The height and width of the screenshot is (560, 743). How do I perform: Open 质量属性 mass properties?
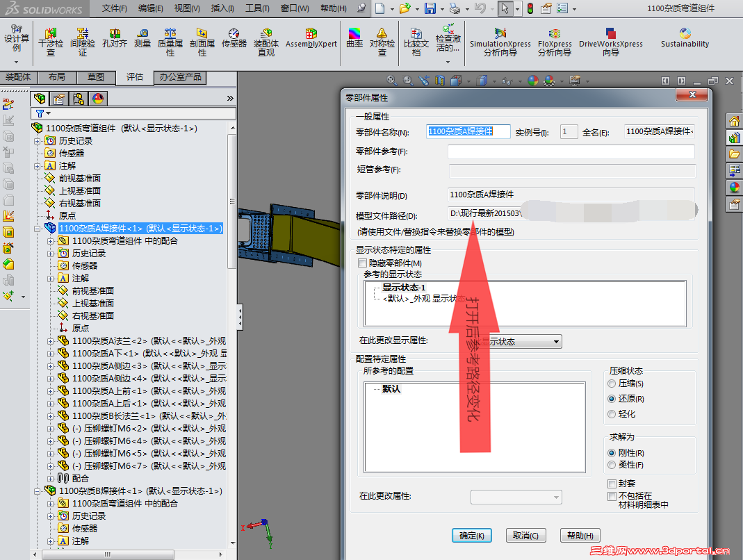tap(170, 42)
